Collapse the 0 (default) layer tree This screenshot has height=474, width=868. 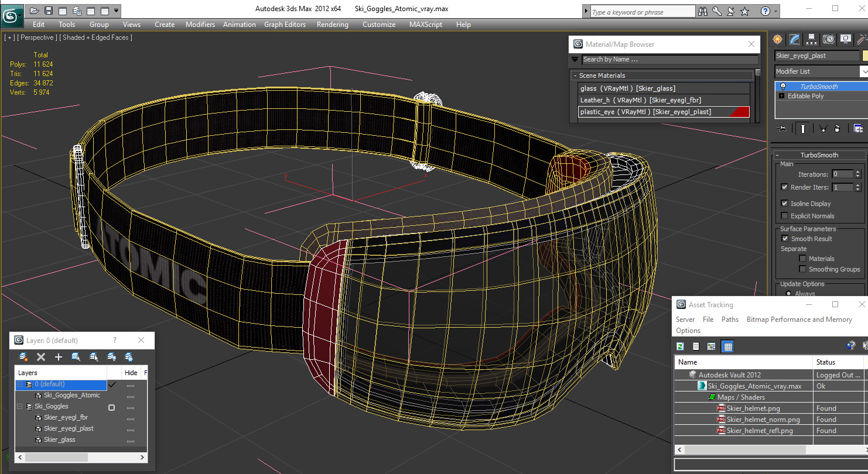click(x=19, y=384)
